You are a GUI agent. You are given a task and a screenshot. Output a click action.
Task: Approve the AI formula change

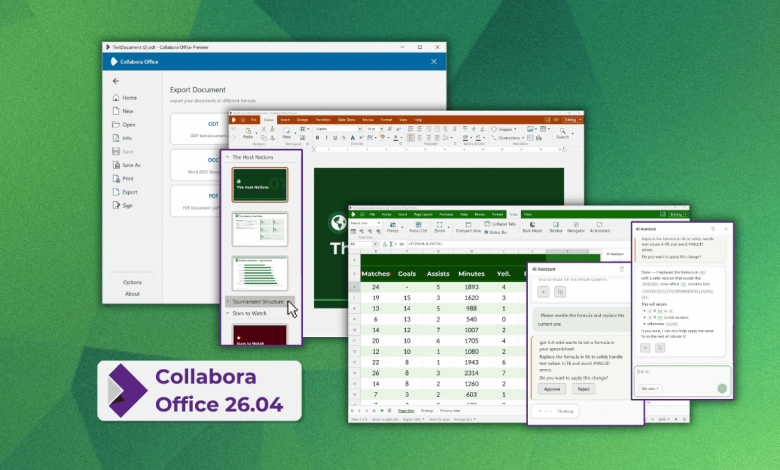[x=552, y=389]
